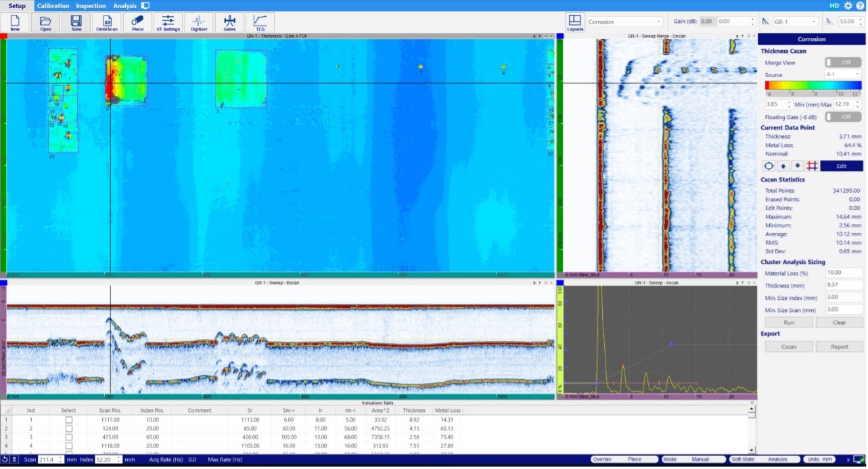Screen dimensions: 868x469
Task: Click the refresh icon in the status bar
Action: pyautogui.click(x=5, y=460)
